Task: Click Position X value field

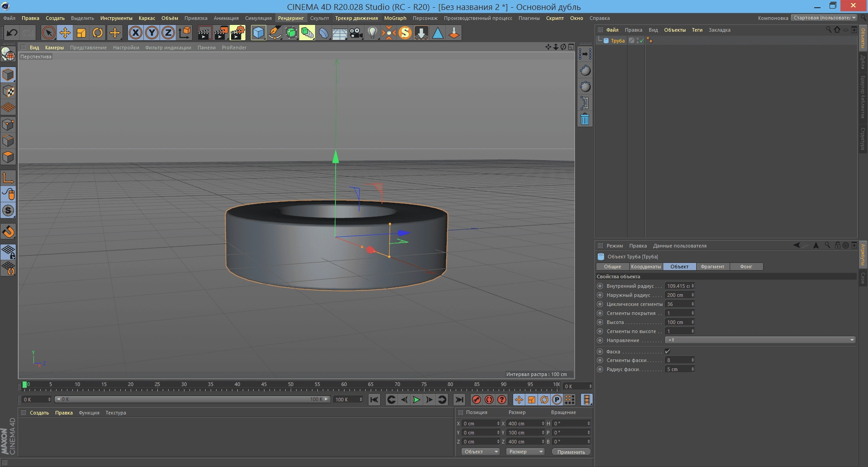Action: [x=478, y=424]
